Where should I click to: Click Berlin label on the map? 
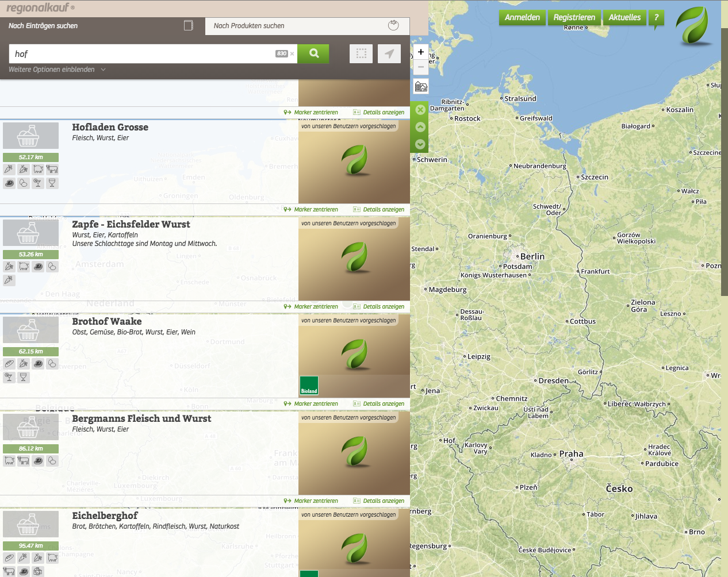click(x=532, y=256)
